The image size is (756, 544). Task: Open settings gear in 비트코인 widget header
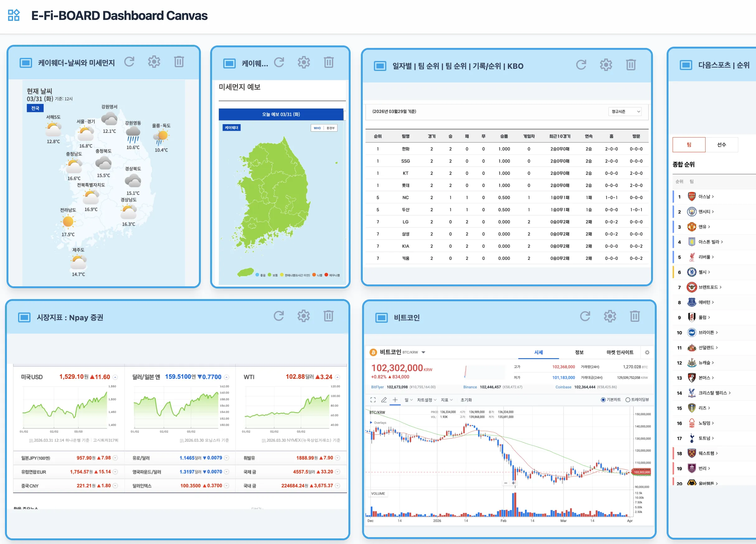tap(610, 316)
